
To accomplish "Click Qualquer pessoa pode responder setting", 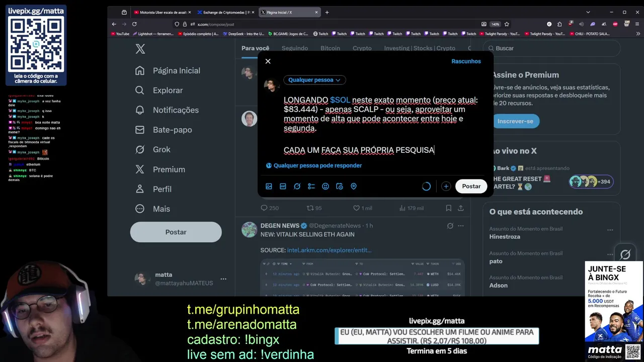I will (314, 165).
